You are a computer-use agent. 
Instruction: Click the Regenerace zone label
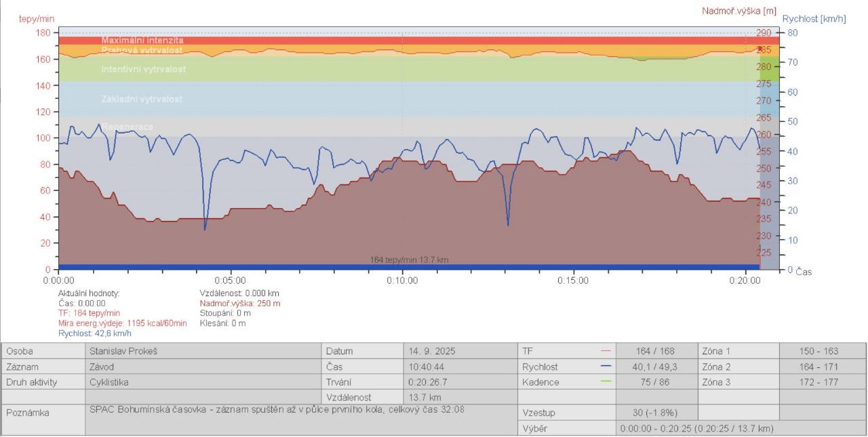point(127,127)
